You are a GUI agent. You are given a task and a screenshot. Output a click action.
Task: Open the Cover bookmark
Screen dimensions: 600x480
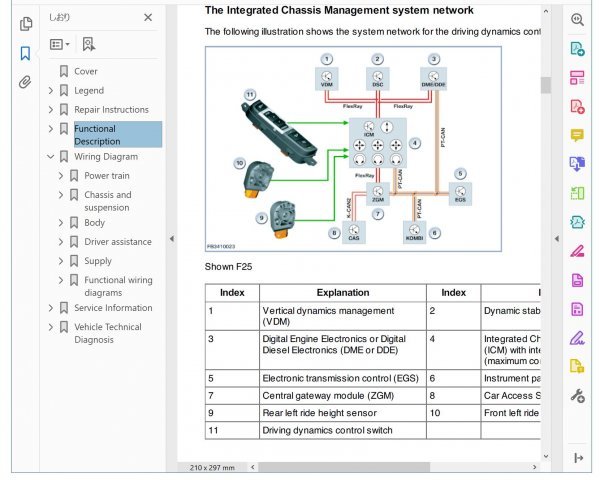tap(86, 71)
